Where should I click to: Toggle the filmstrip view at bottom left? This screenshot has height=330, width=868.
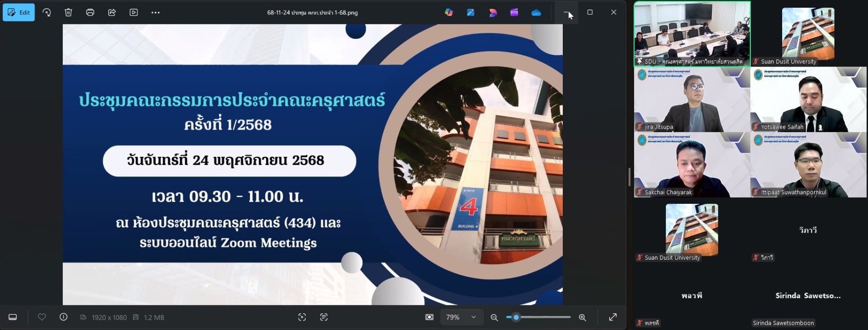[13, 317]
